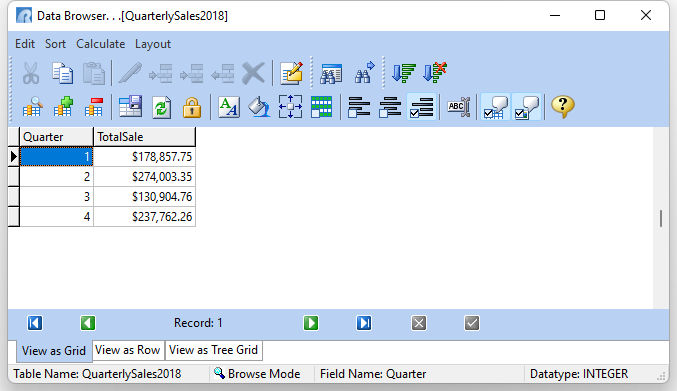Click the gray pencil edit icon
The height and width of the screenshot is (391, 677).
130,73
